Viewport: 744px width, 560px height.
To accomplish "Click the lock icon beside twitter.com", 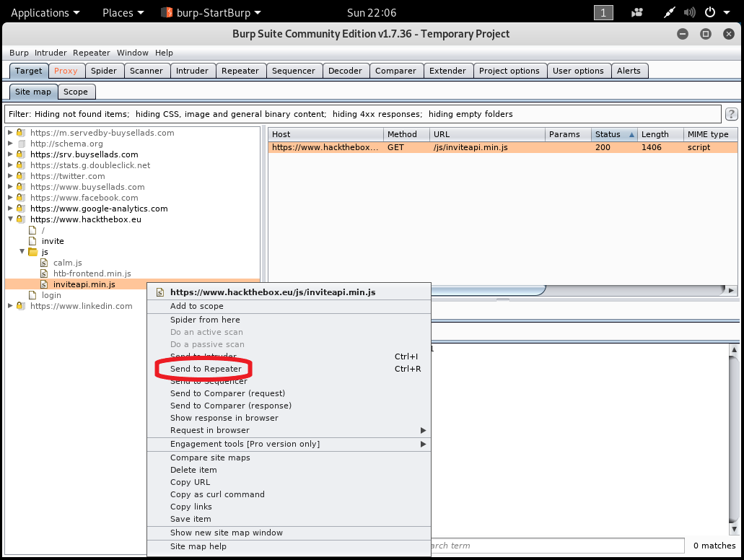I will tap(21, 176).
